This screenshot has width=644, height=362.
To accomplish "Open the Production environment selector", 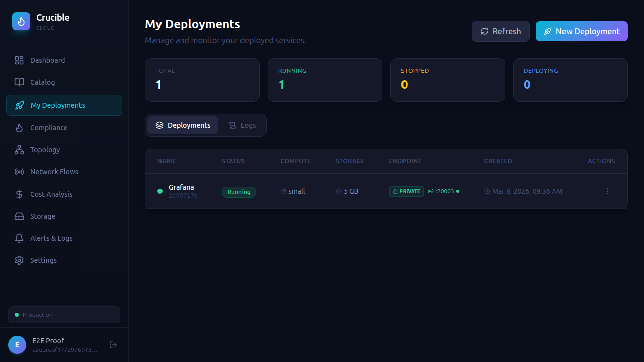I will (64, 314).
